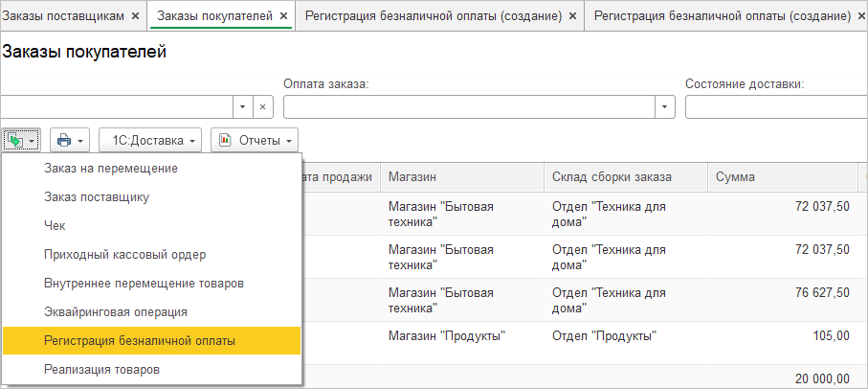This screenshot has height=389, width=868.
Task: Pick Реализация товаров in the menu
Action: 101,369
